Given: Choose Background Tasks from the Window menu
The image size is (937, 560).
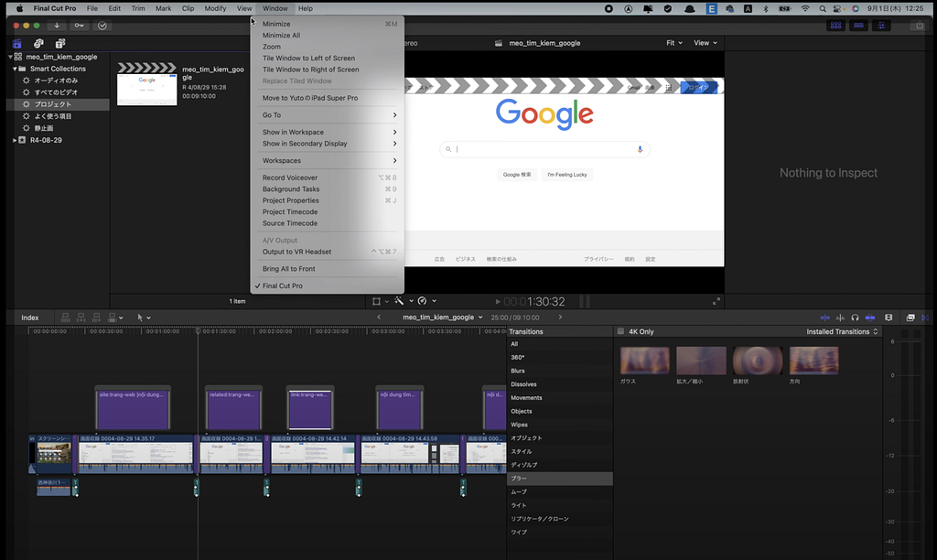Looking at the screenshot, I should (x=290, y=188).
